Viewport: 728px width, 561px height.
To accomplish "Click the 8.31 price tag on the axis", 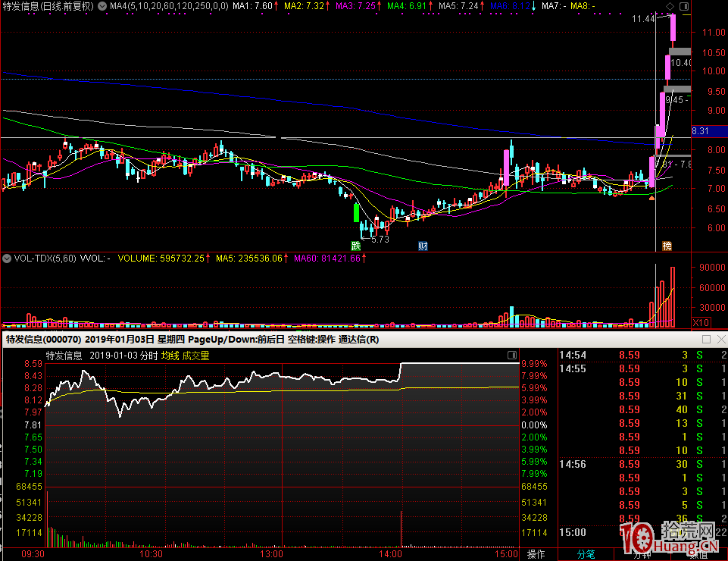I will (701, 131).
